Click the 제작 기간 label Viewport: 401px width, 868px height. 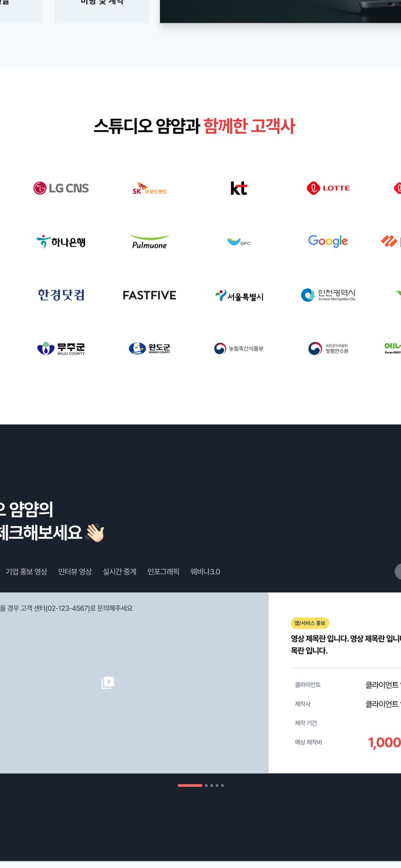[x=306, y=723]
